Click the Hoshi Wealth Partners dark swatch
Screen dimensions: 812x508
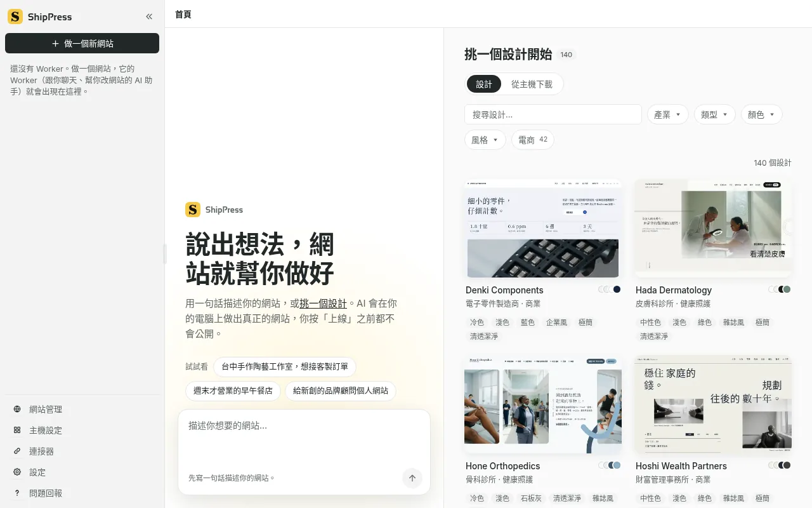tap(787, 465)
